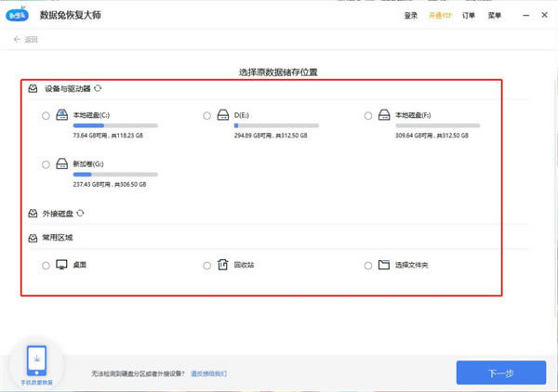Click the refresh icon beside 外接磁盘
558x392 pixels.
coord(80,213)
